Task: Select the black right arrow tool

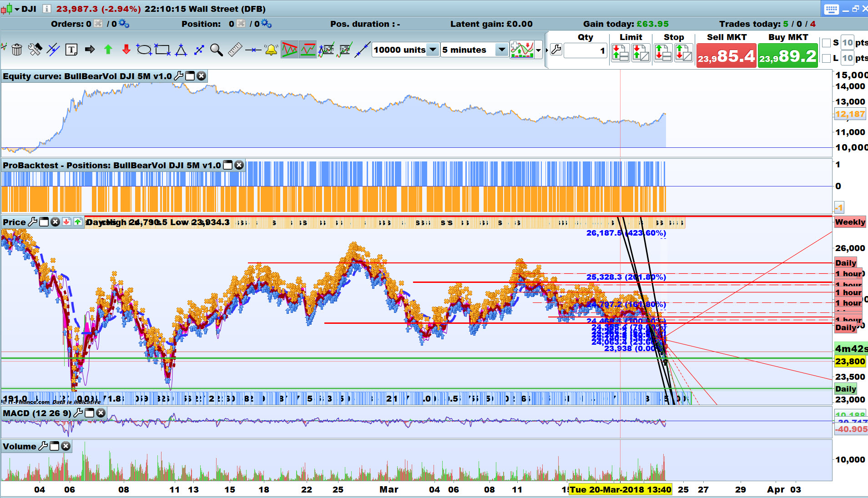Action: pos(90,50)
